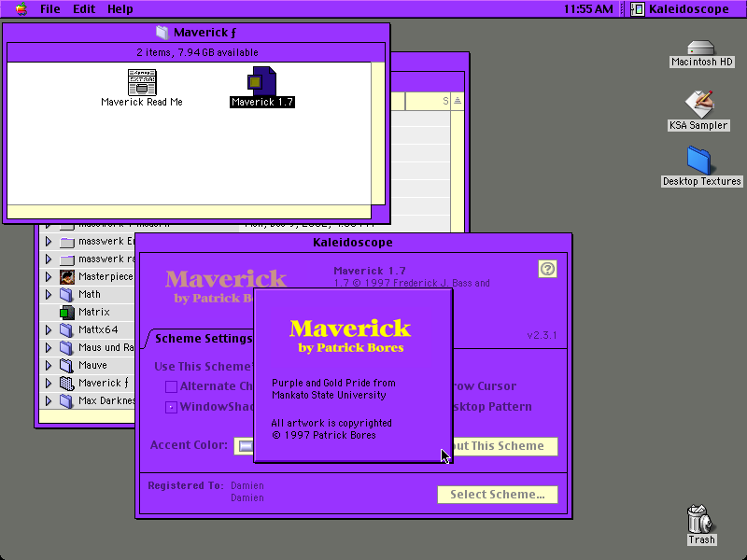Click the Kaleidoscope window title bar

click(353, 243)
